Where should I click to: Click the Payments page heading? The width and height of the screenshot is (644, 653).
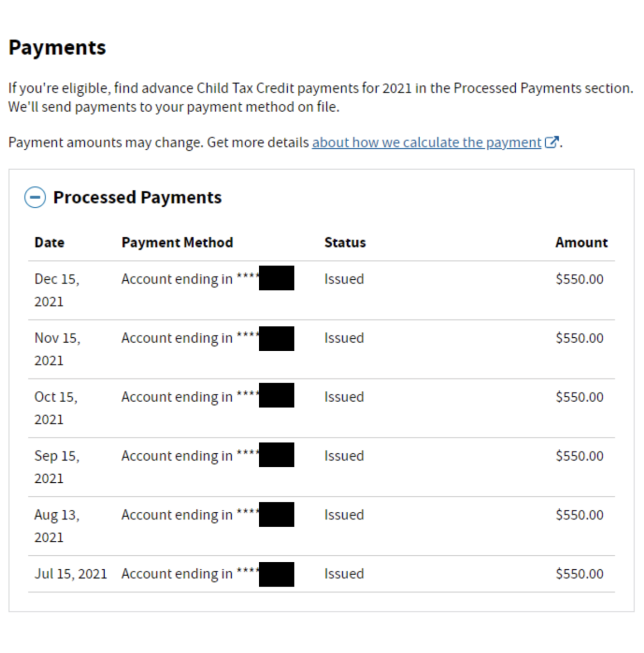(x=56, y=47)
